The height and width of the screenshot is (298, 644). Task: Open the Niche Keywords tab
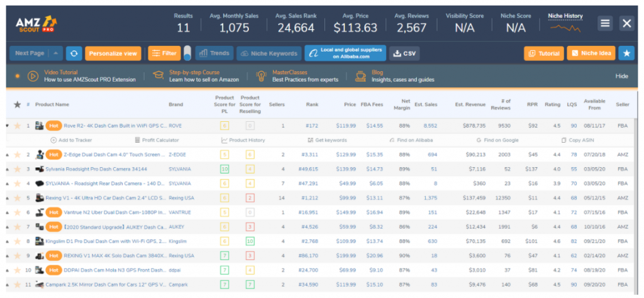269,53
